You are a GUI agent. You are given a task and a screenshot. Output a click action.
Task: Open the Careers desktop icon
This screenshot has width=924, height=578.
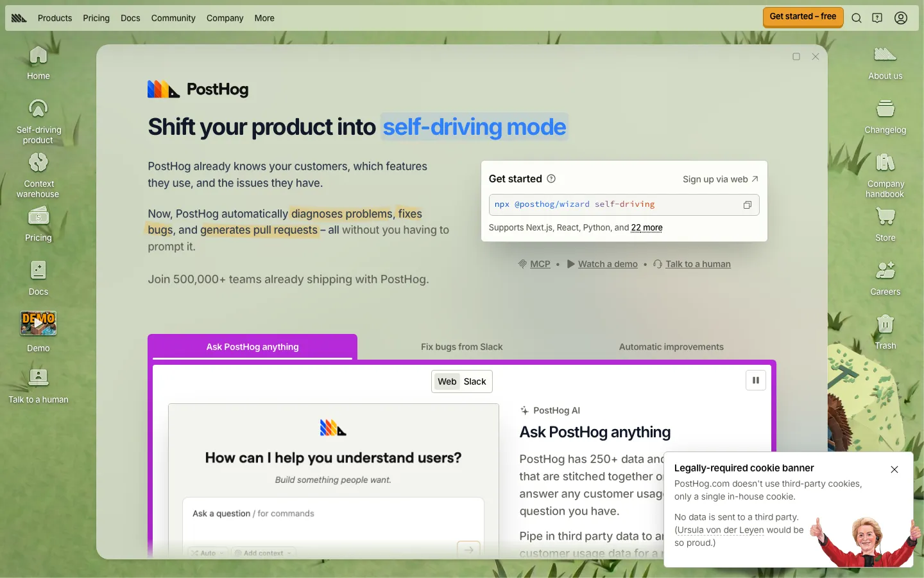click(x=886, y=278)
